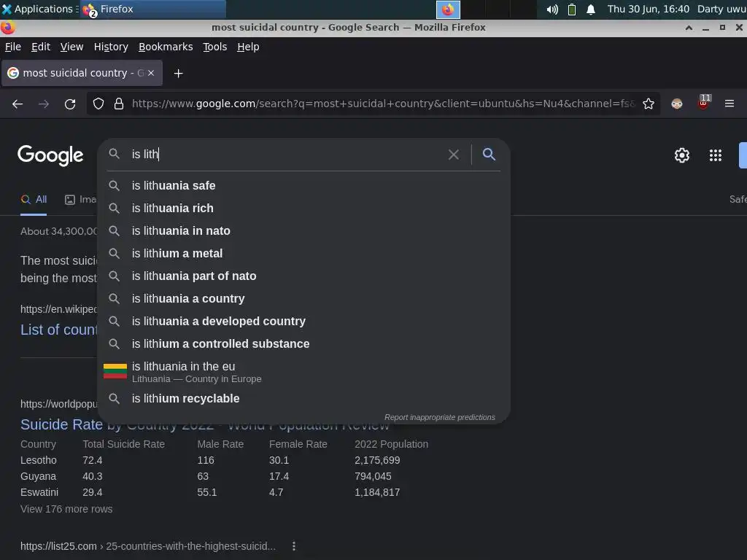Expand 'View 176 more rows'

click(66, 509)
